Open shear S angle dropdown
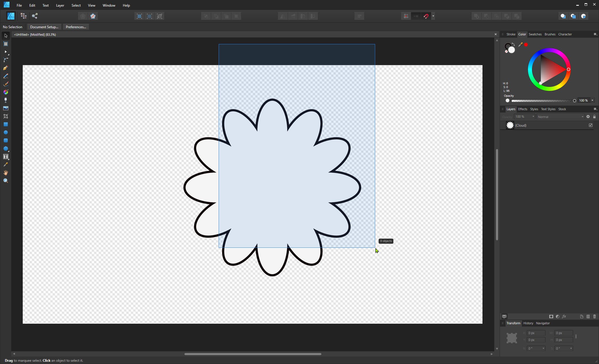Image resolution: width=599 pixels, height=364 pixels. 571,348
